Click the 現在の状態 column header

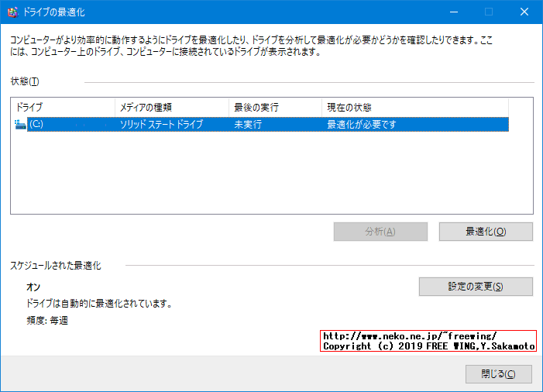click(415, 108)
